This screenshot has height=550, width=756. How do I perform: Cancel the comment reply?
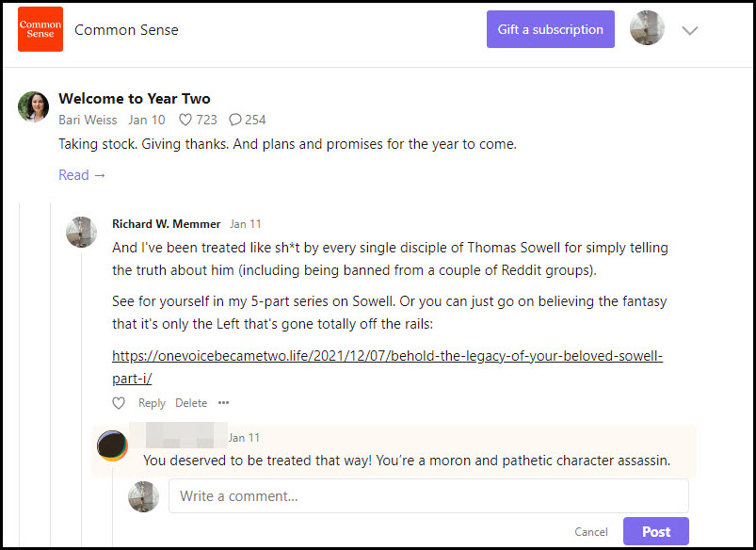click(591, 532)
